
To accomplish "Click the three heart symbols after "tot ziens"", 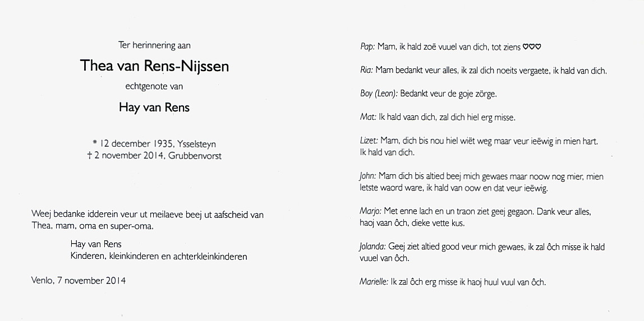I will [x=532, y=47].
